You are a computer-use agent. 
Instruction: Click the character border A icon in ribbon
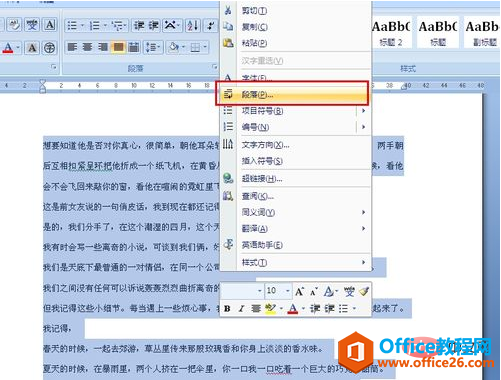point(50,25)
